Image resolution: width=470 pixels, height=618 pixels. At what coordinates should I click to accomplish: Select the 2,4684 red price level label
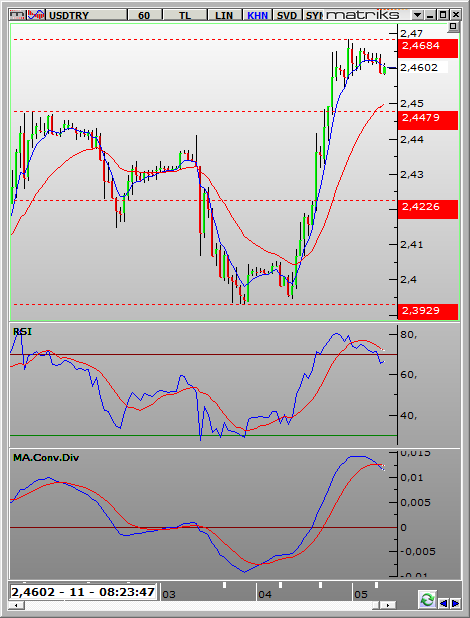click(x=428, y=46)
